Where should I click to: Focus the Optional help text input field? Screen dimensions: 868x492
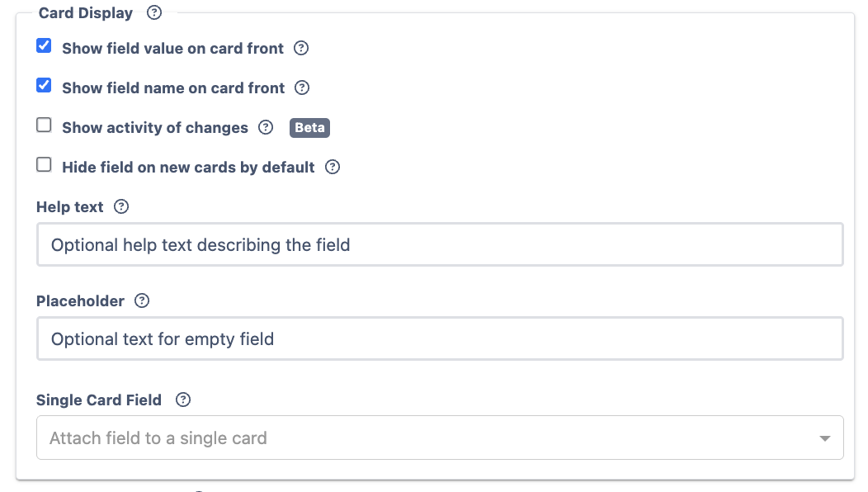[x=439, y=245]
